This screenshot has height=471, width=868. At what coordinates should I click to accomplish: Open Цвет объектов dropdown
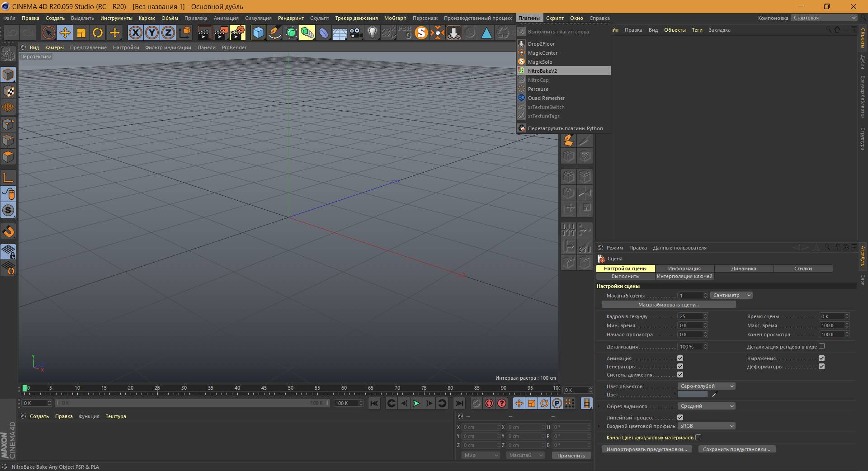706,386
